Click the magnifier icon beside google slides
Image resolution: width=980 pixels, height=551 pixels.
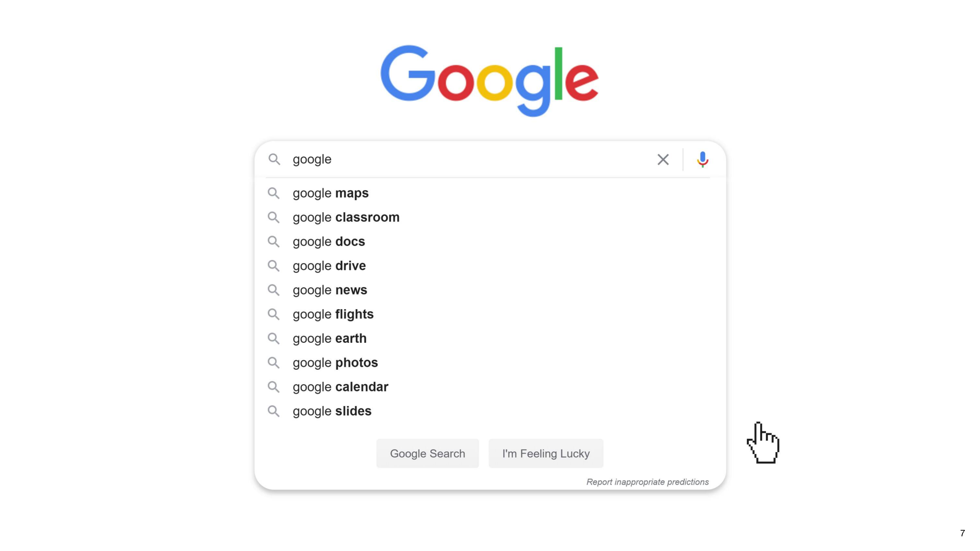[x=273, y=411]
